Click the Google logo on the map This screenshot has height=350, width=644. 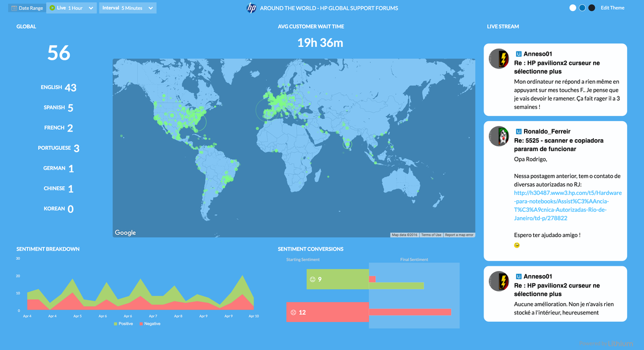click(125, 233)
